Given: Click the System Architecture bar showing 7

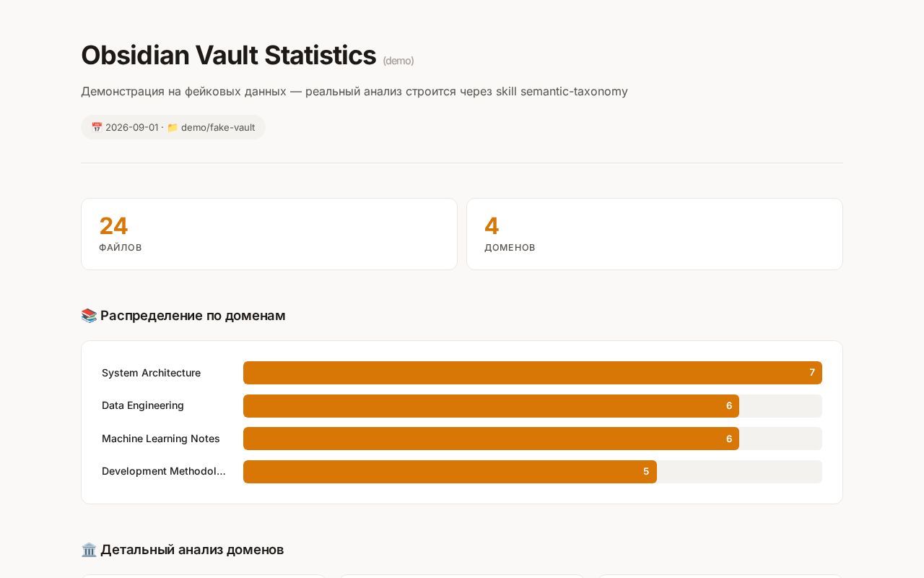Looking at the screenshot, I should (x=533, y=373).
